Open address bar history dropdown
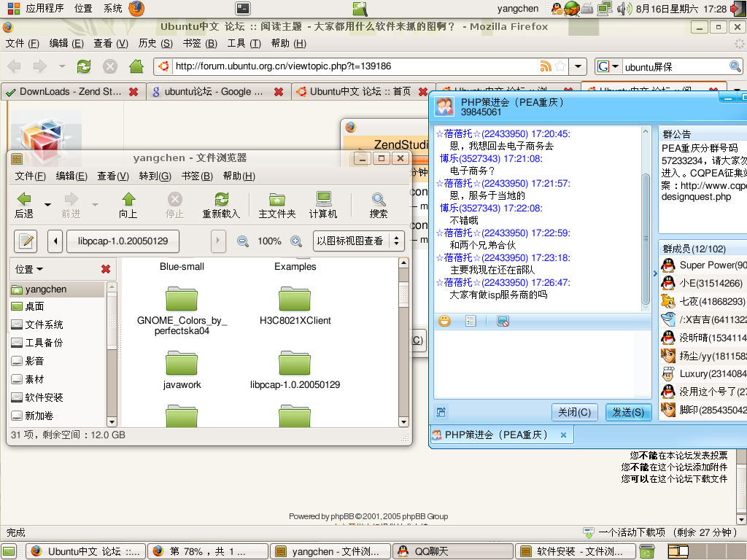Screen dimensions: 747x560 (578, 66)
